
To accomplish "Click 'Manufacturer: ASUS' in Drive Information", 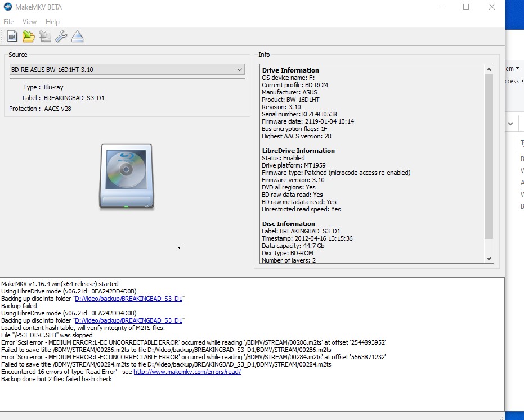I will pyautogui.click(x=289, y=92).
